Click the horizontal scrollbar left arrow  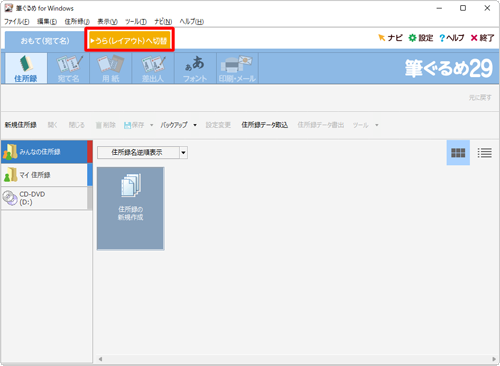100,359
